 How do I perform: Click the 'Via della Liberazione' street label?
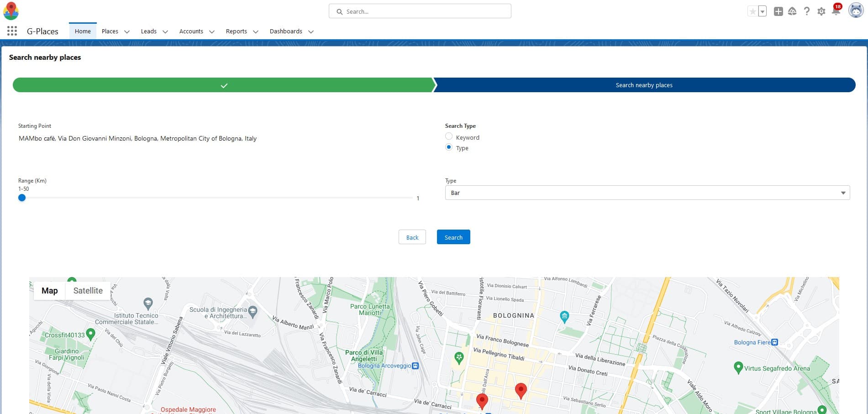point(600,359)
